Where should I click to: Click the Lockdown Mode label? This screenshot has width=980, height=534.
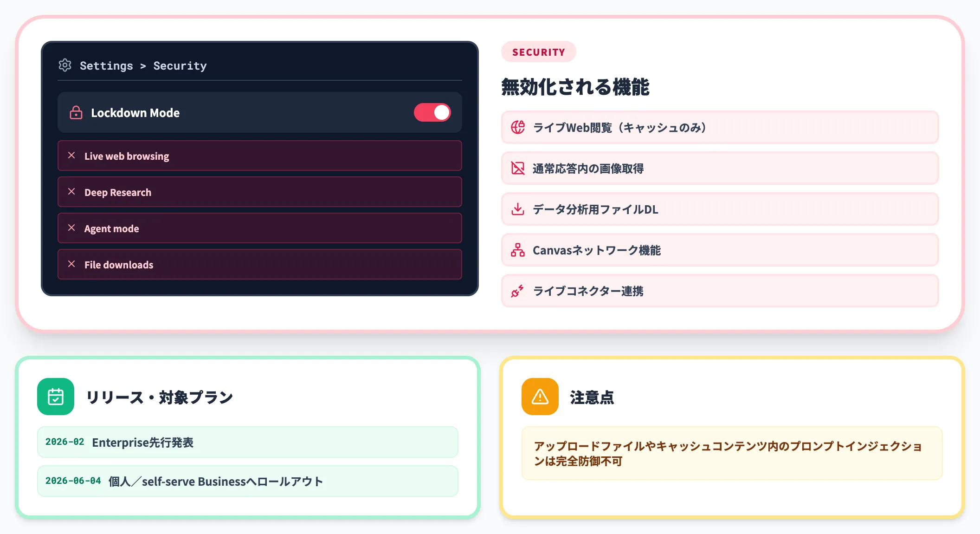tap(135, 113)
